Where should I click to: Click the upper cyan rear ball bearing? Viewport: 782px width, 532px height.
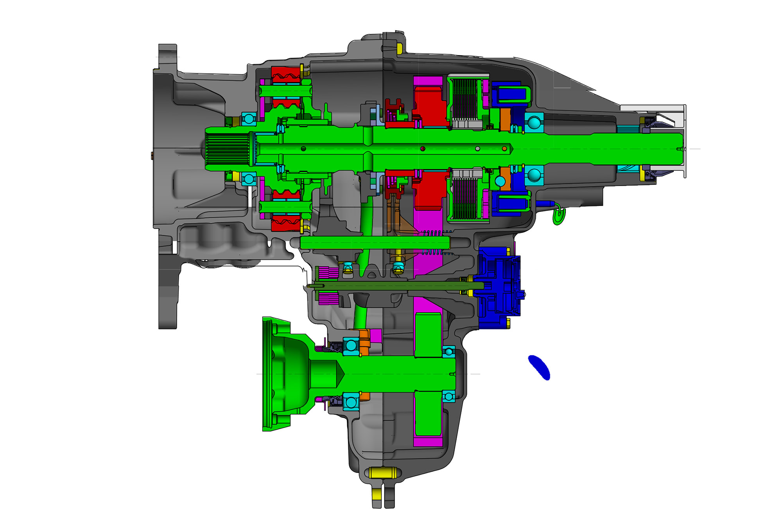tap(534, 123)
